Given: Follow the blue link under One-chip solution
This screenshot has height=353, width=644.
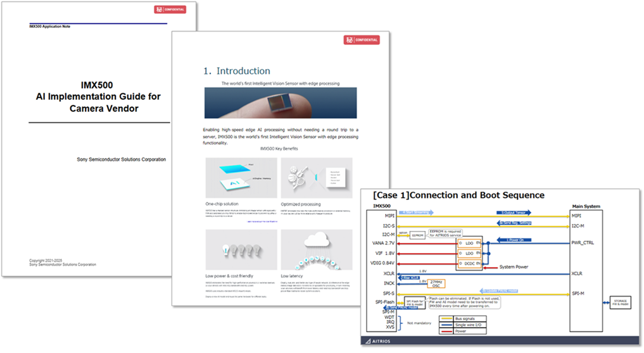Looking at the screenshot, I should coord(262,221).
